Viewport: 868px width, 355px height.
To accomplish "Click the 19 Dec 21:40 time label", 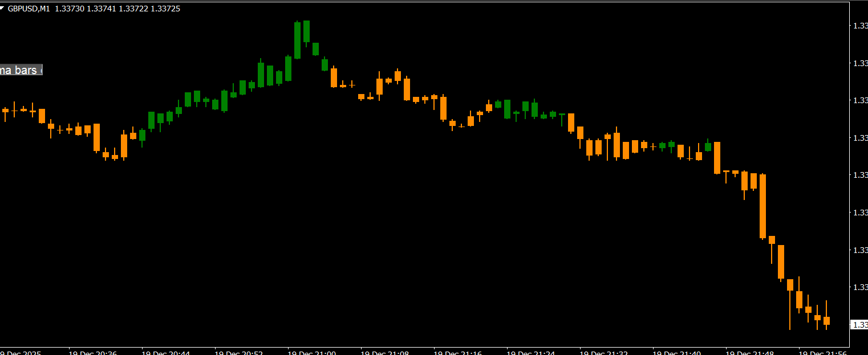I will click(677, 353).
